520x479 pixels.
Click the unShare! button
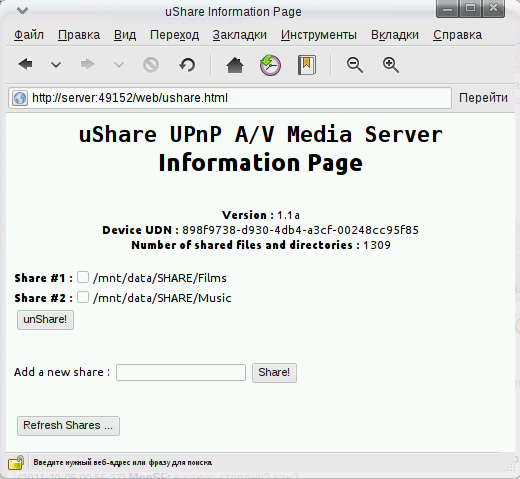45,320
